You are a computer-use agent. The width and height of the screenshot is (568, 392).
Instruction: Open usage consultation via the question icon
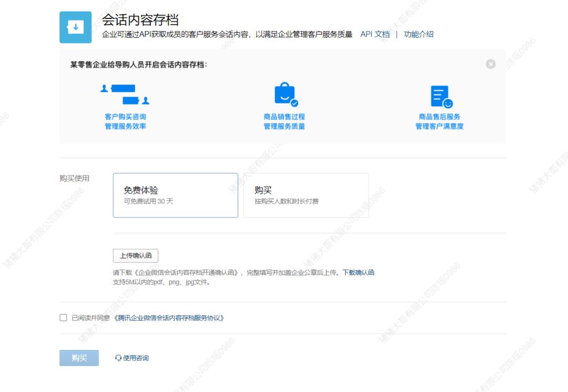pyautogui.click(x=117, y=359)
